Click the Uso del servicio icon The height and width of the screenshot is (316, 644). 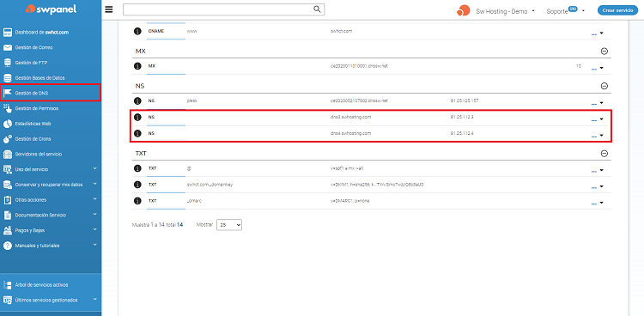click(8, 169)
